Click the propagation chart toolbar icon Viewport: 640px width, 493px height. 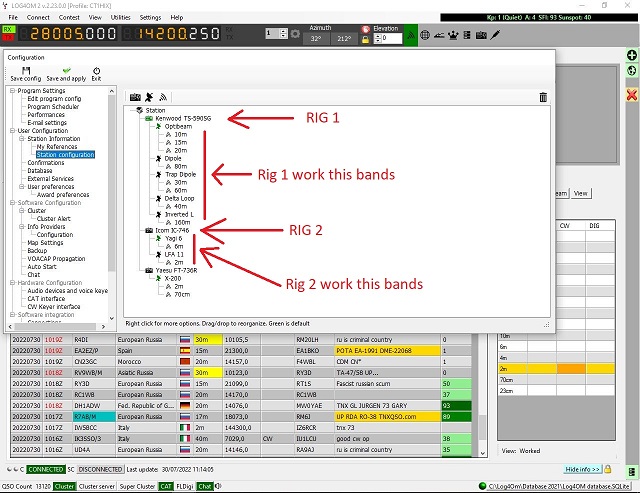click(x=439, y=36)
